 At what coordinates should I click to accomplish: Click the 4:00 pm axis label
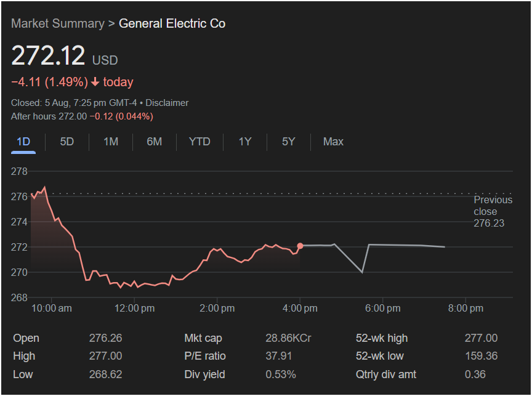pos(300,308)
